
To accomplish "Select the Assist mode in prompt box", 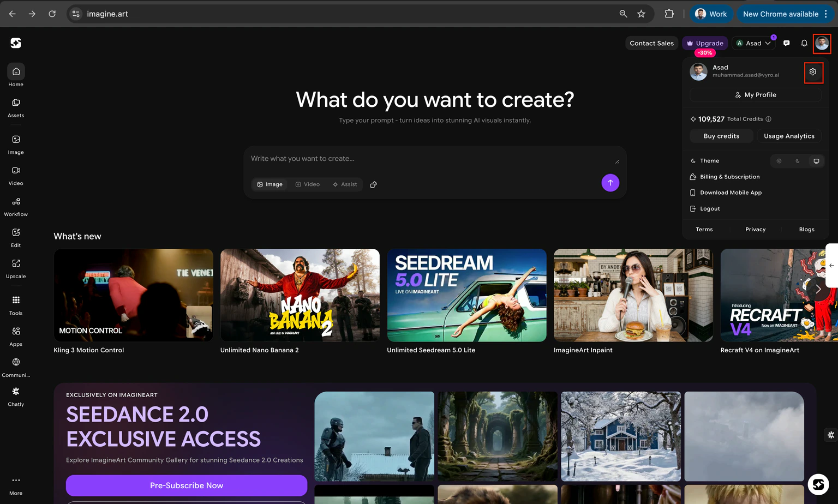I will pos(345,184).
